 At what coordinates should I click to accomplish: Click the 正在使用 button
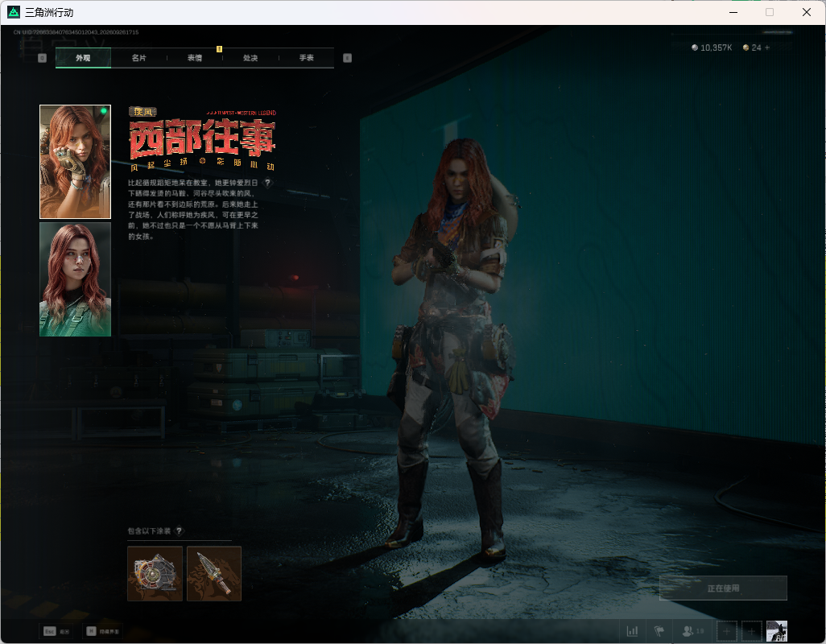pyautogui.click(x=723, y=588)
